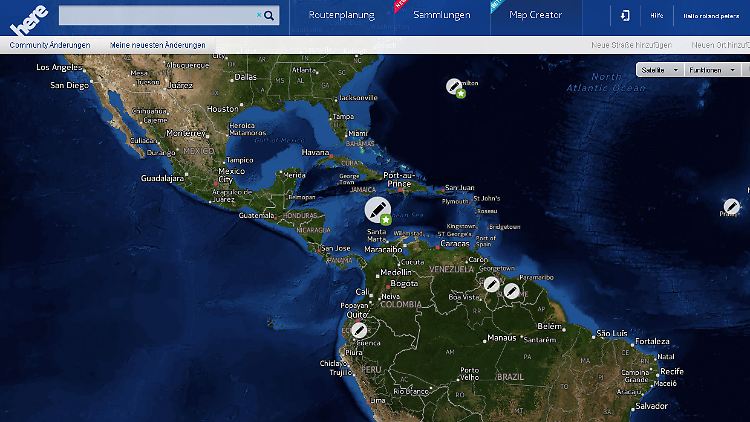Click Neue Straße hinzufügen
This screenshot has height=422, width=750.
click(x=631, y=45)
